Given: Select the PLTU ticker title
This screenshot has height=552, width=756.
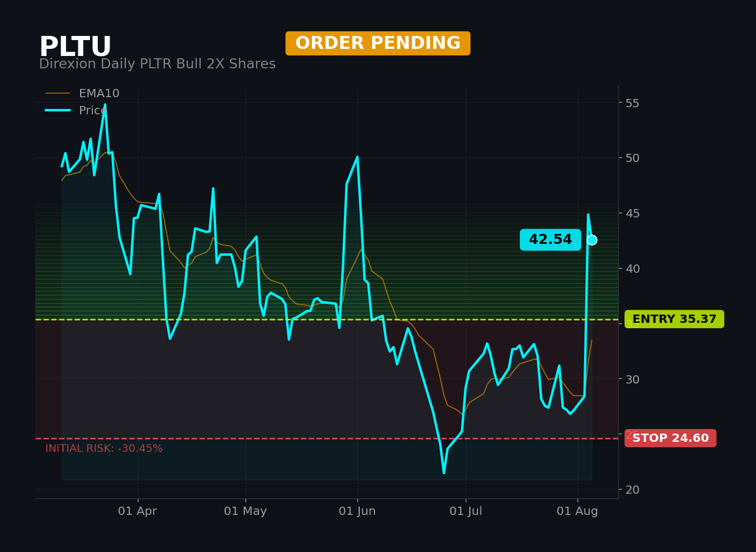Looking at the screenshot, I should [x=75, y=47].
